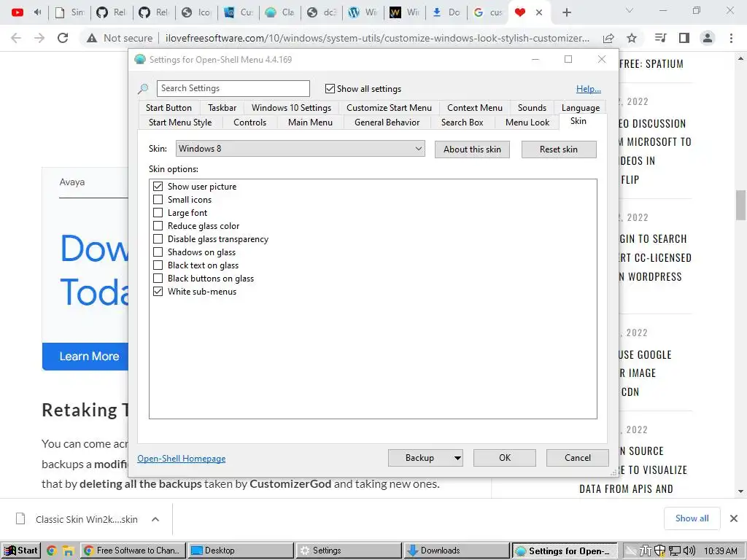This screenshot has height=560, width=747.
Task: Check Black buttons on glass
Action: coord(158,278)
